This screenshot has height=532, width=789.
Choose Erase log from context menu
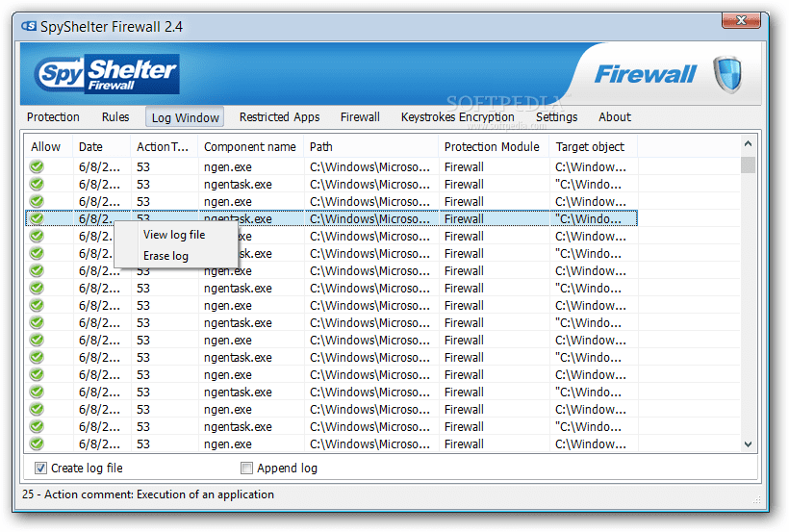point(166,256)
